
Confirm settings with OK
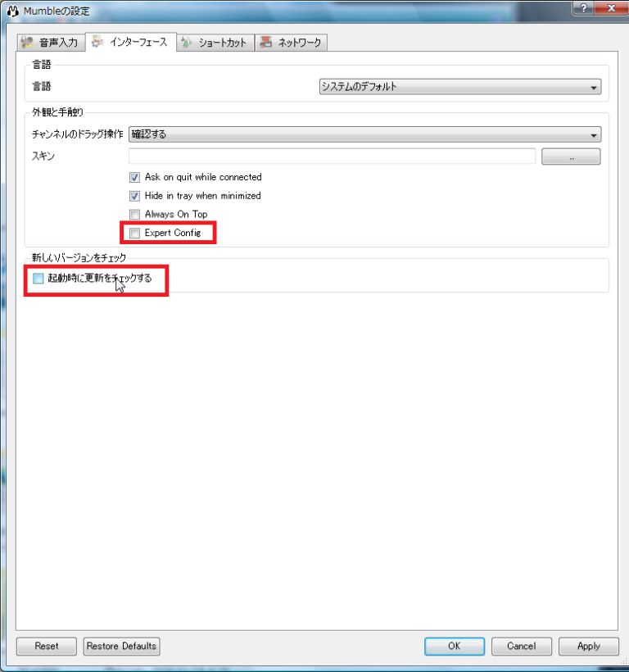pyautogui.click(x=455, y=647)
